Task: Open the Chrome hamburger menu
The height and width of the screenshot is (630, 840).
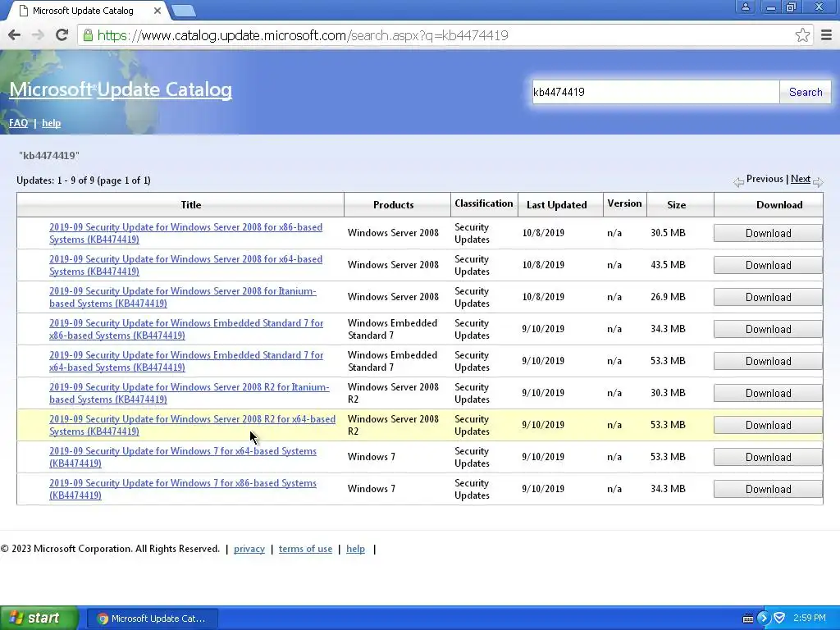Action: pos(827,35)
